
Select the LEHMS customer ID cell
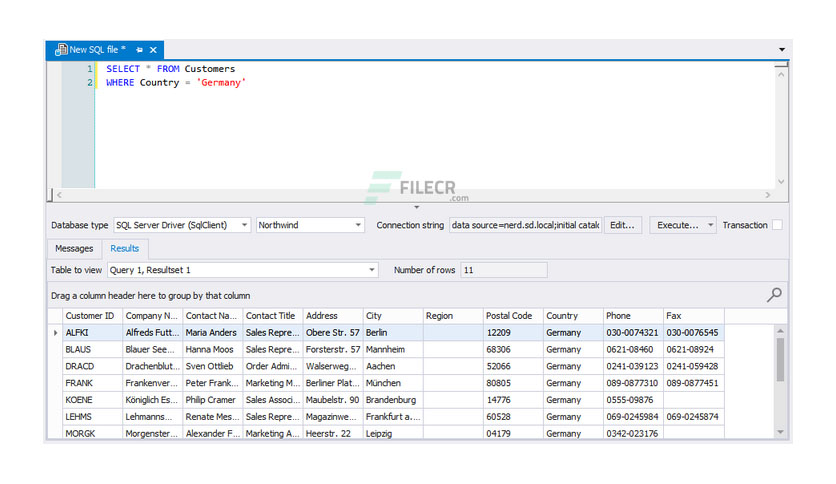(x=92, y=417)
